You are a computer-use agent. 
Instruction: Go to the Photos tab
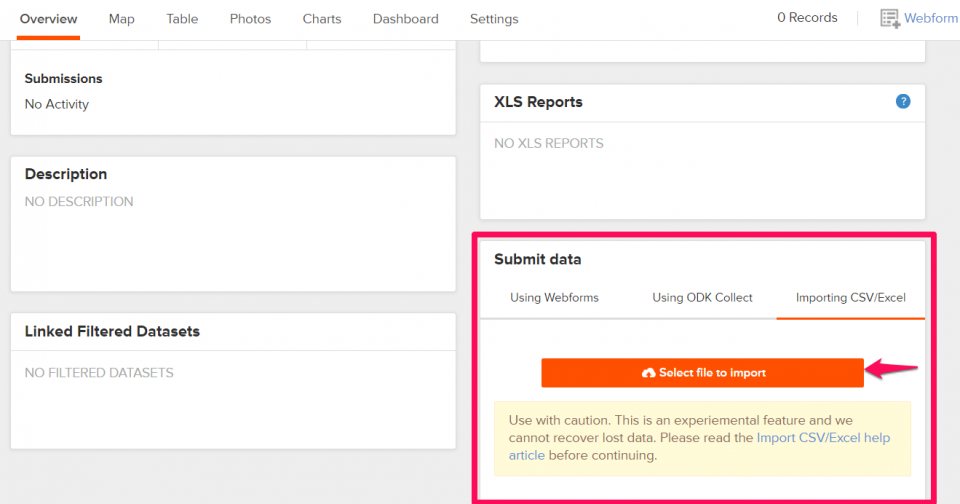click(x=250, y=19)
